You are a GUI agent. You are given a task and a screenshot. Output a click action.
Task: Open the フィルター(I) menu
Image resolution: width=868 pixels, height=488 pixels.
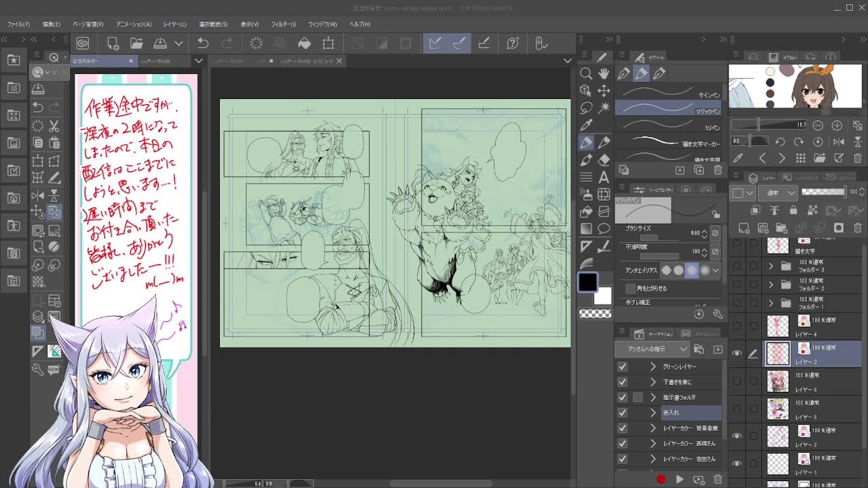click(283, 24)
